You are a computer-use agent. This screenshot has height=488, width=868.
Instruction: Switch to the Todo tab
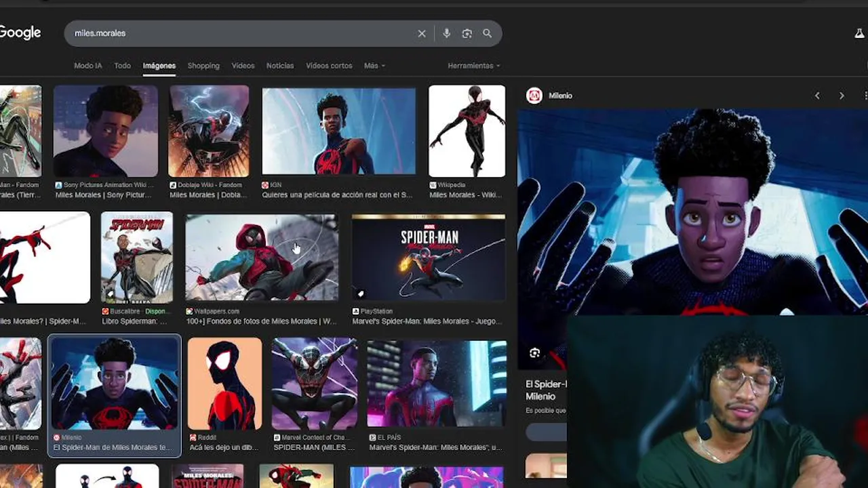tap(122, 66)
